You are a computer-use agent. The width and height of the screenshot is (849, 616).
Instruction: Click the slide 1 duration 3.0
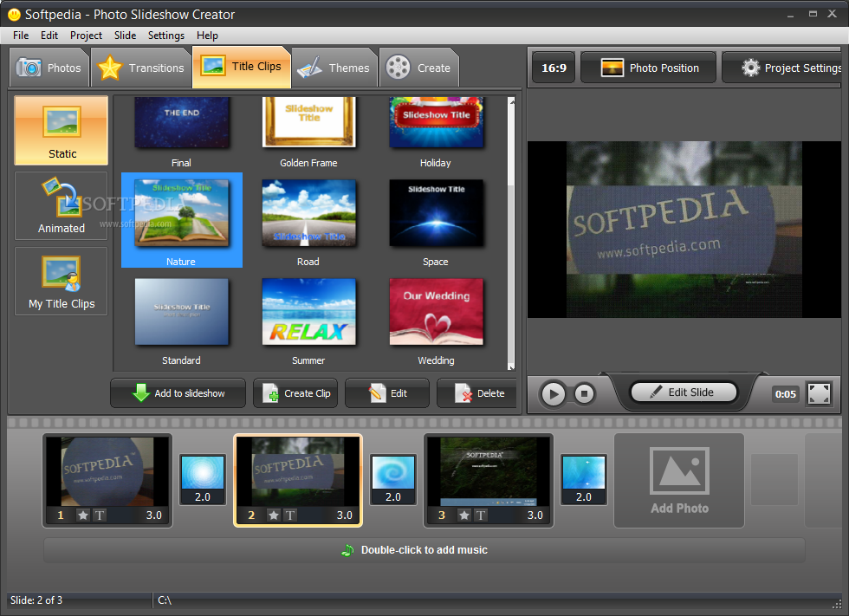tap(154, 515)
